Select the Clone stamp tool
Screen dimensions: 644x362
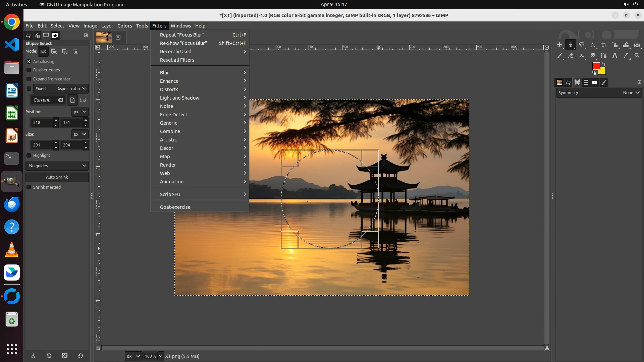tap(582, 56)
